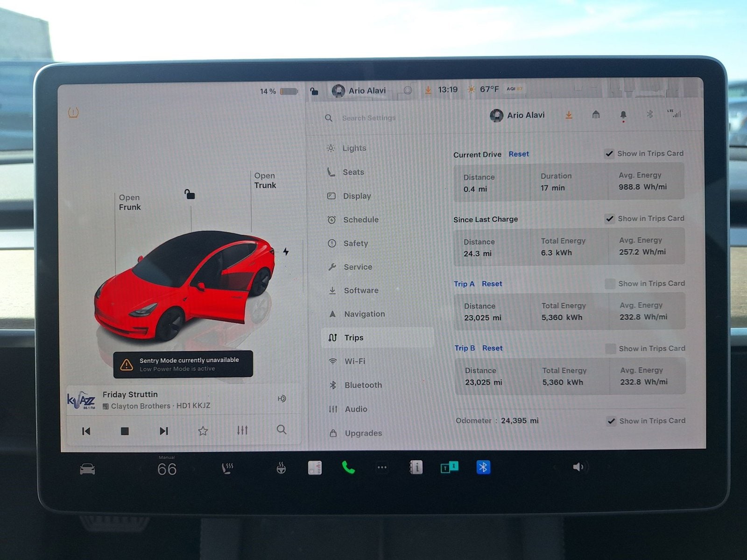The image size is (747, 560).
Task: Open Ario Alavi profile dropdown in status bar
Action: (359, 91)
